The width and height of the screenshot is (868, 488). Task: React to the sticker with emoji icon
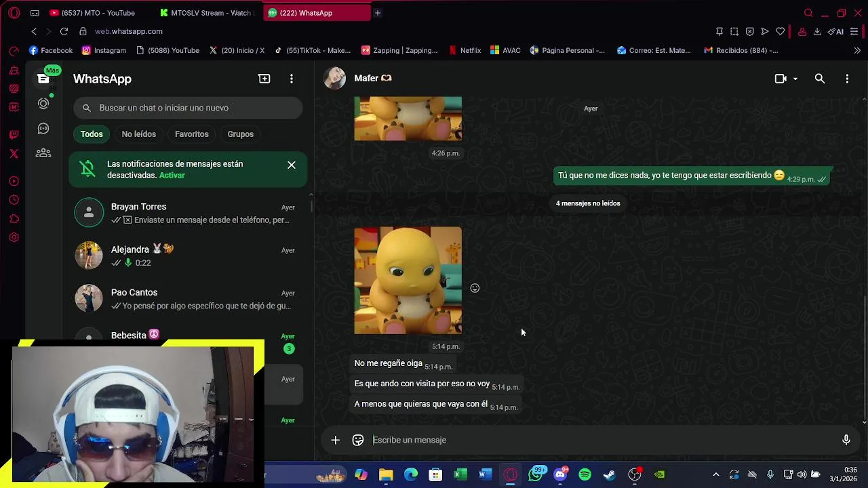click(x=475, y=288)
